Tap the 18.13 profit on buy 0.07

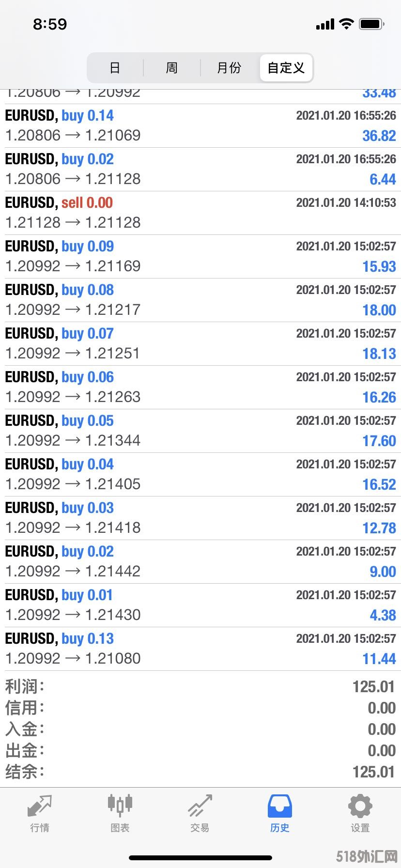tap(379, 354)
